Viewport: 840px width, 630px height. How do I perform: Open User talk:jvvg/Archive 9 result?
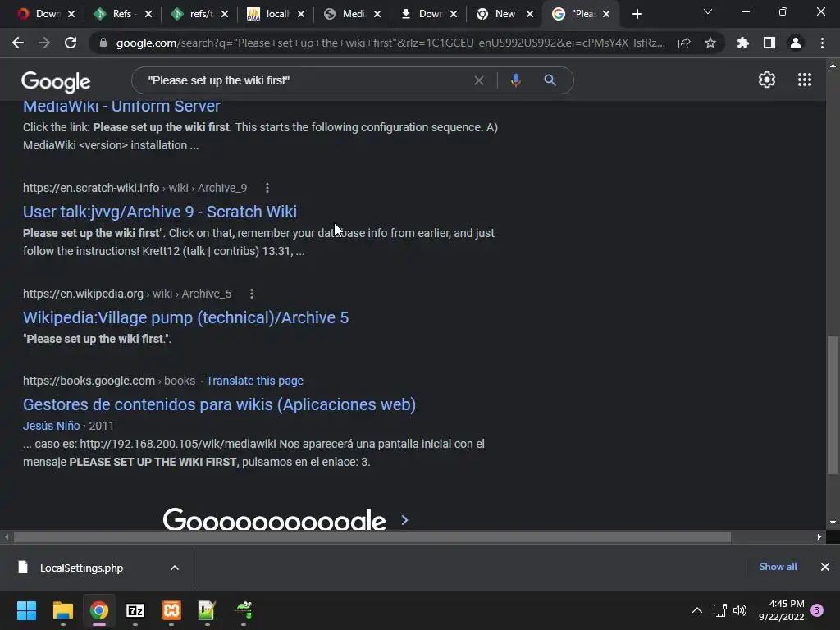coord(160,212)
